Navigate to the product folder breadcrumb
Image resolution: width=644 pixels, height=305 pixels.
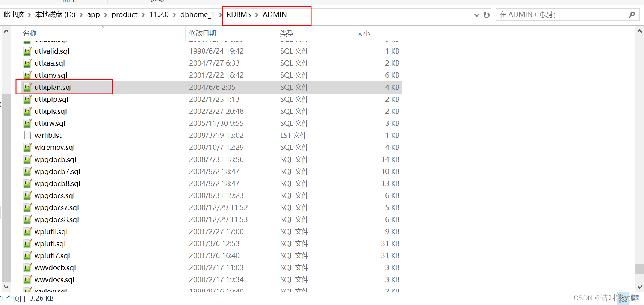tap(125, 15)
